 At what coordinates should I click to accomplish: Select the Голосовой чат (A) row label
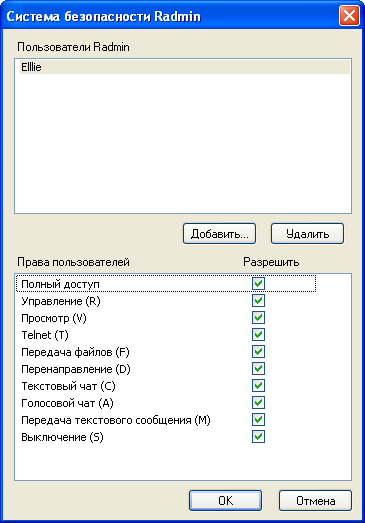coord(67,403)
